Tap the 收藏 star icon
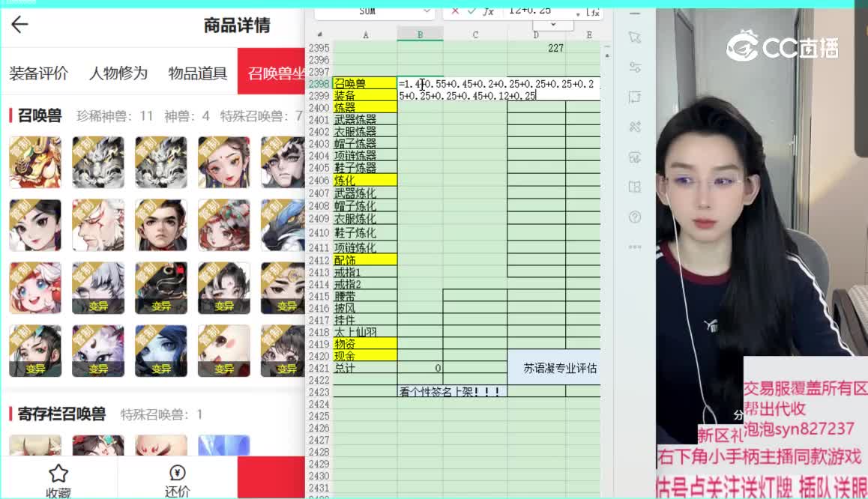Viewport: 868px width, 499px height. 58,474
